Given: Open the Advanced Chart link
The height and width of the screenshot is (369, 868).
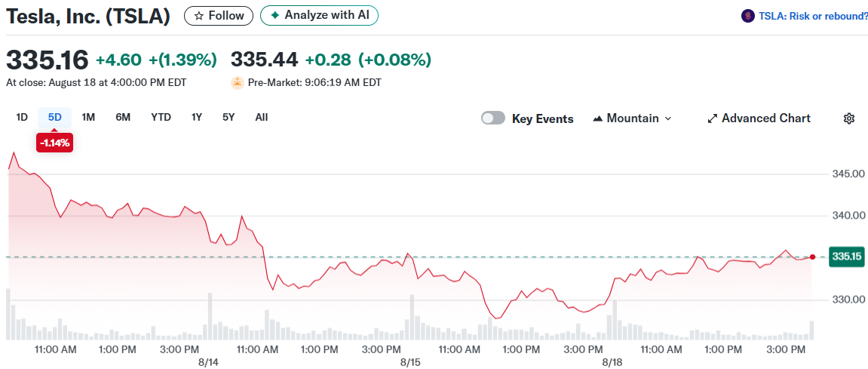Looking at the screenshot, I should point(759,118).
